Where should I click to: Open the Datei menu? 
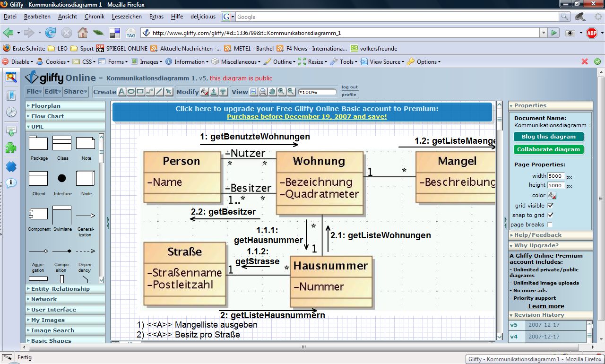tap(10, 17)
